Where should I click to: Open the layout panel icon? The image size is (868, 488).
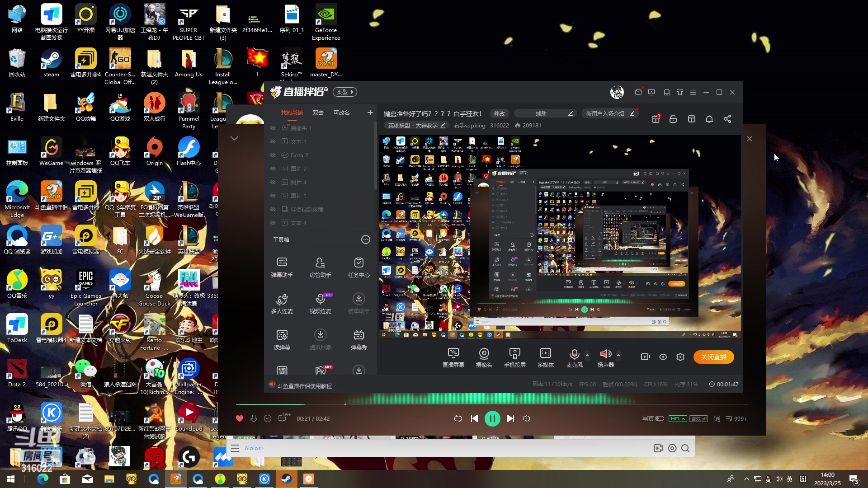point(691,119)
